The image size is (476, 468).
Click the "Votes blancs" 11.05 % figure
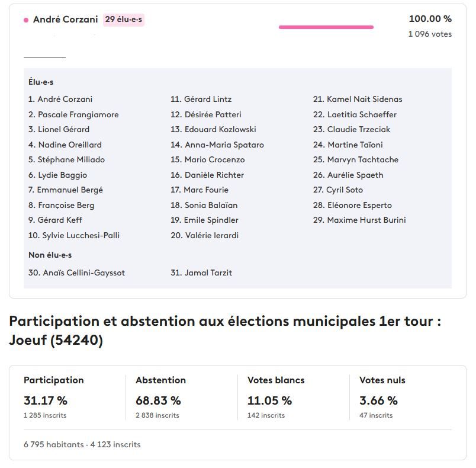pos(269,401)
